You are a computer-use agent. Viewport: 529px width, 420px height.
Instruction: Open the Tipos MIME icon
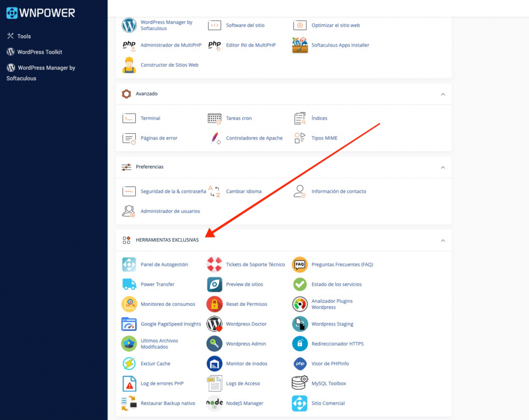(x=300, y=138)
